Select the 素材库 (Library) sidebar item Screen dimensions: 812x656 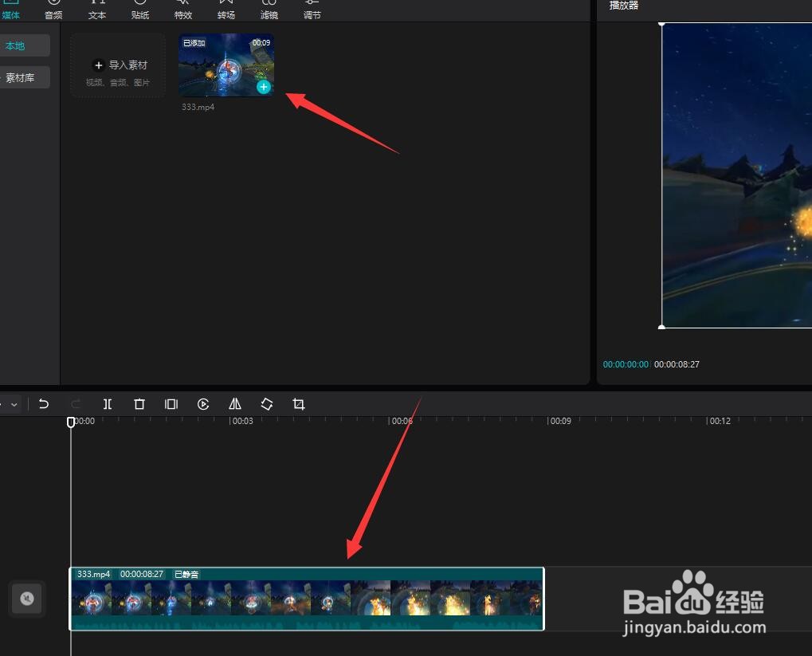click(x=25, y=78)
